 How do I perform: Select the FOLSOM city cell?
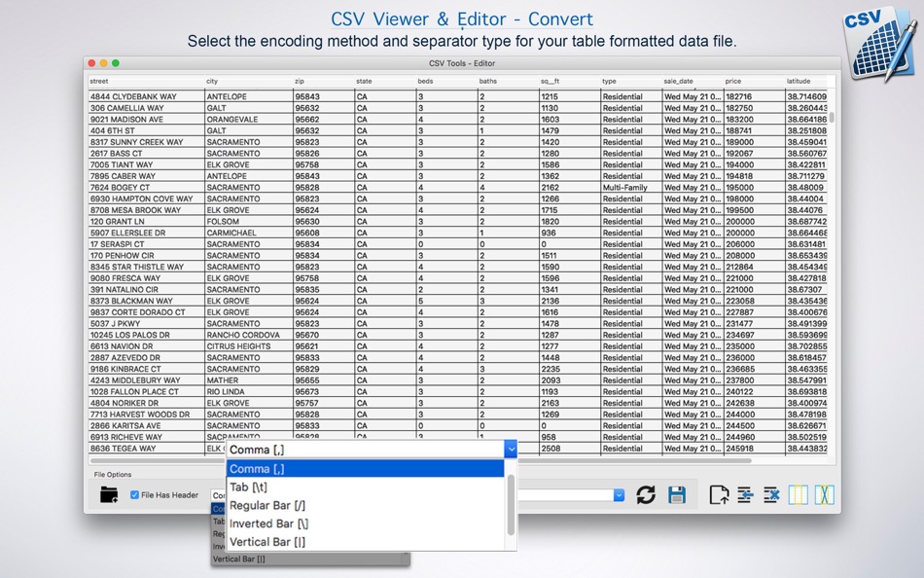[x=249, y=222]
